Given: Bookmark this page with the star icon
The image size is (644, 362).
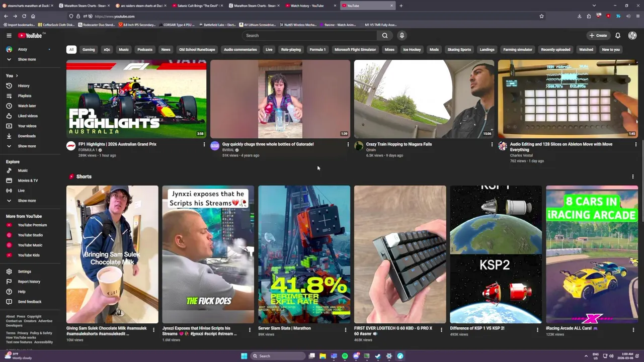Looking at the screenshot, I should (541, 16).
